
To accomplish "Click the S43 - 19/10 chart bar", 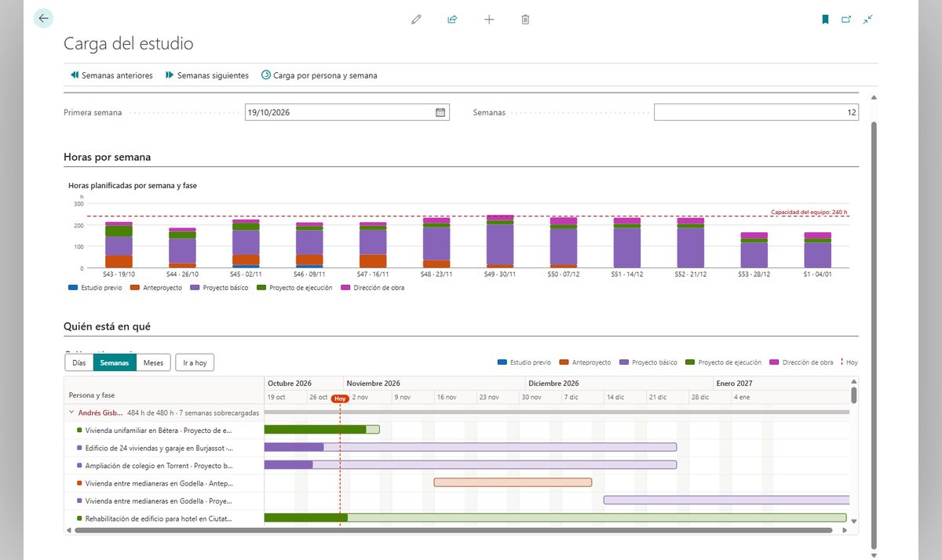I will (x=119, y=245).
